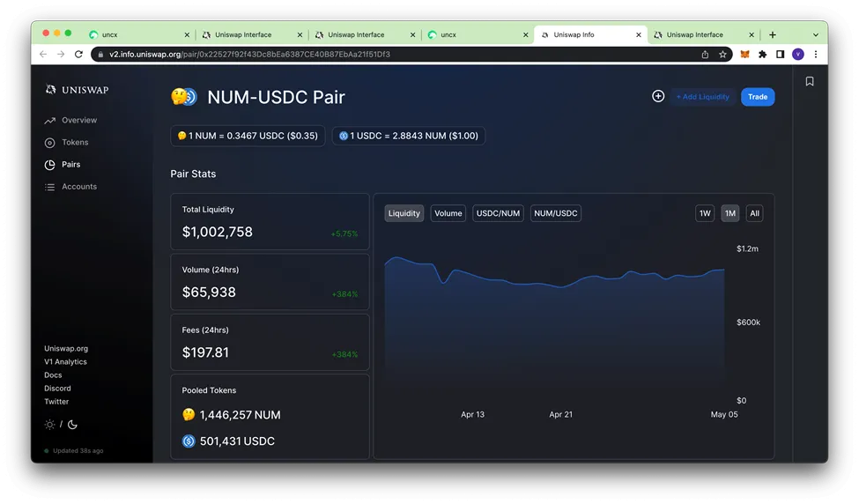Expand the tab search chevron in Chrome
The height and width of the screenshot is (504, 859).
point(816,34)
